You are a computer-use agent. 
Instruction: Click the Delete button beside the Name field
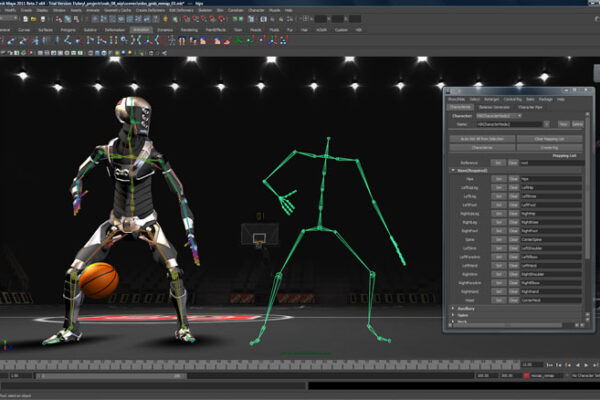(x=577, y=124)
